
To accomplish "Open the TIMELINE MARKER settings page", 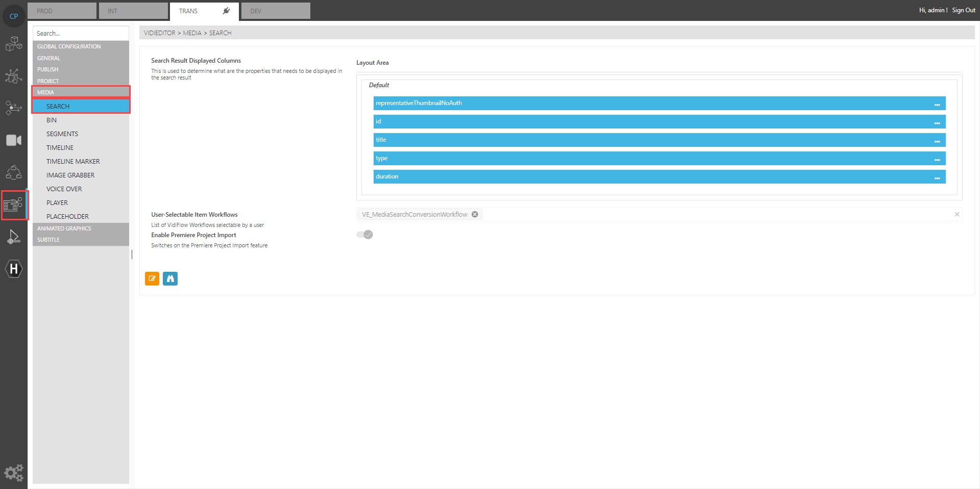I will pyautogui.click(x=73, y=162).
